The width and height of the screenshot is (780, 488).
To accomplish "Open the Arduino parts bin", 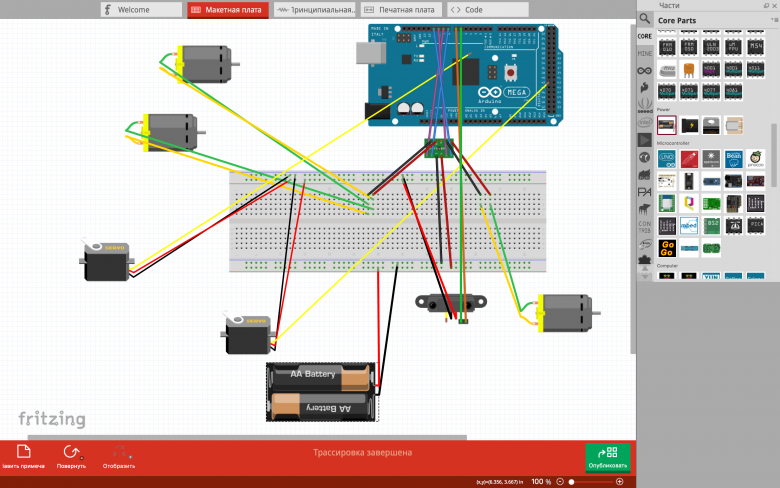I will (645, 70).
